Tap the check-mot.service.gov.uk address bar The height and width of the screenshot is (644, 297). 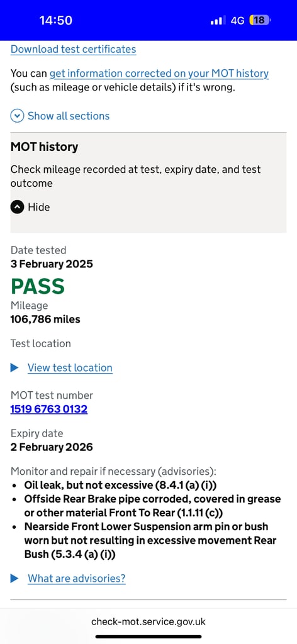click(x=148, y=621)
